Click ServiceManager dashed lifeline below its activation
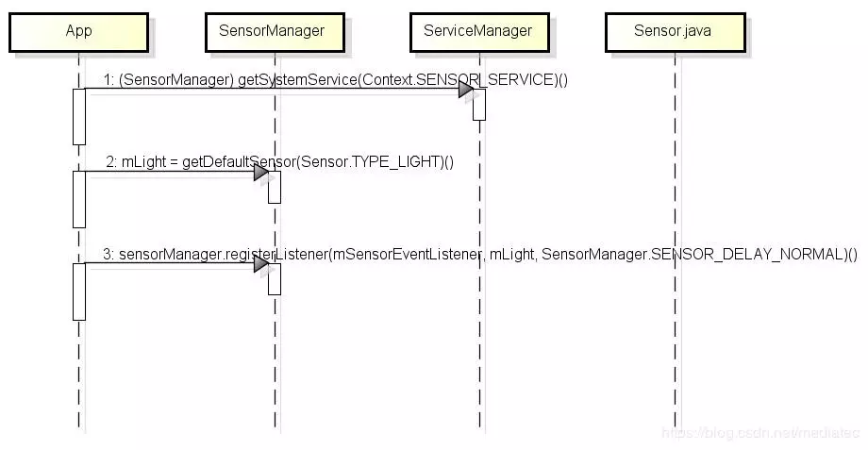868x450 pixels. (x=479, y=283)
